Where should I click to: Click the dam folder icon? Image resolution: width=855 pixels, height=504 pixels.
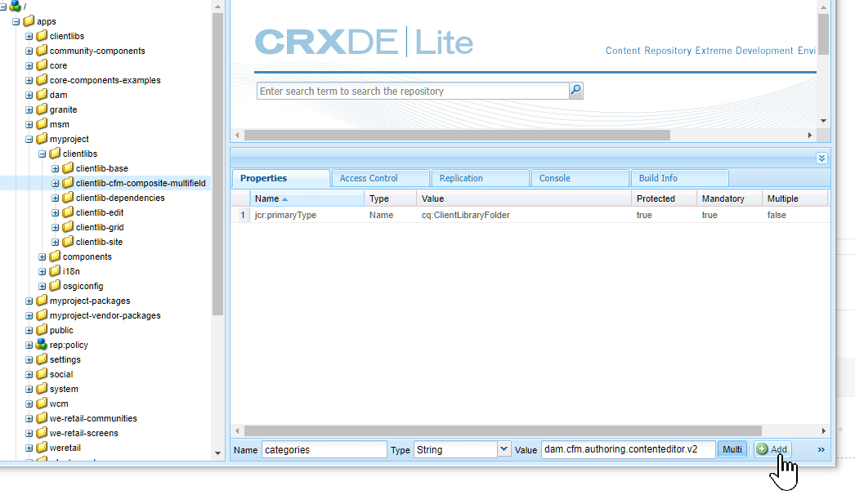point(42,94)
